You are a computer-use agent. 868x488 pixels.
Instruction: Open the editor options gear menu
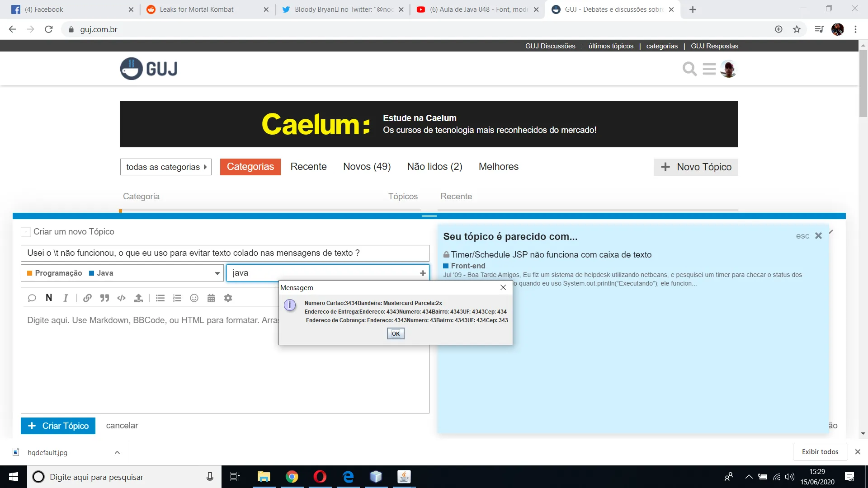pyautogui.click(x=228, y=298)
